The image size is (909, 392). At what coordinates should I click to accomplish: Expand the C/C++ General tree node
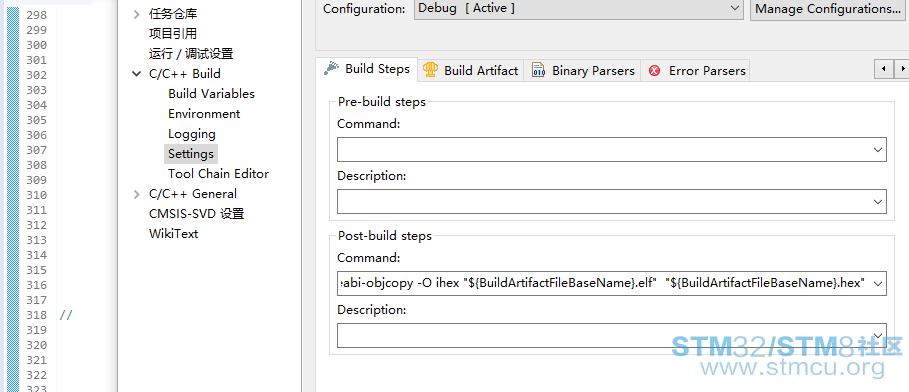[136, 194]
